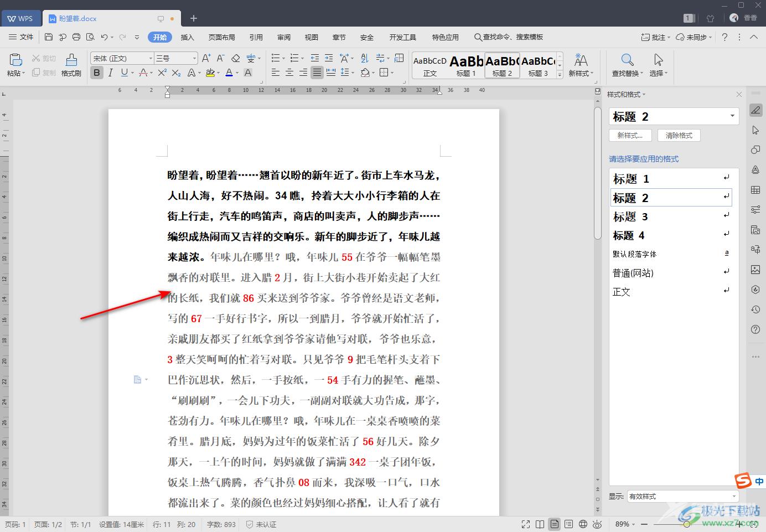Image resolution: width=766 pixels, height=532 pixels.
Task: Open the history clock icon in the right sidebar
Action: [755, 309]
